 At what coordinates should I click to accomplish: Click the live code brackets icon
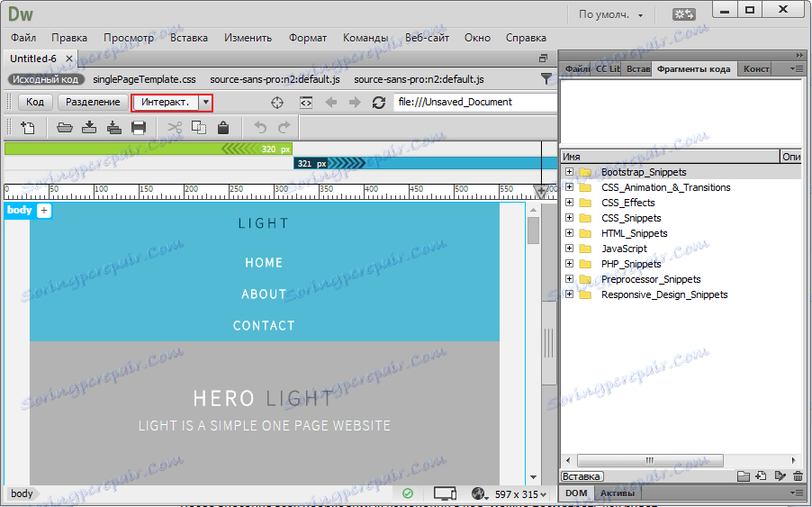[306, 103]
